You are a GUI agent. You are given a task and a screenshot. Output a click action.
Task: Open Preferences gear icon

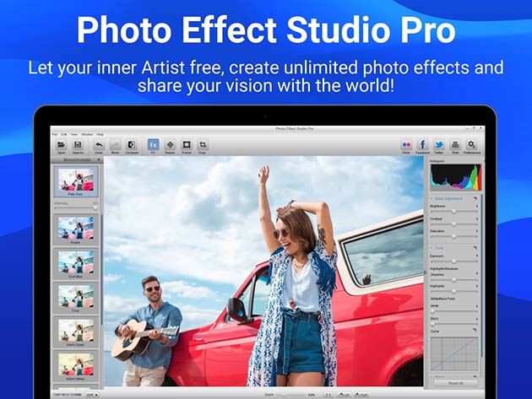tap(471, 145)
